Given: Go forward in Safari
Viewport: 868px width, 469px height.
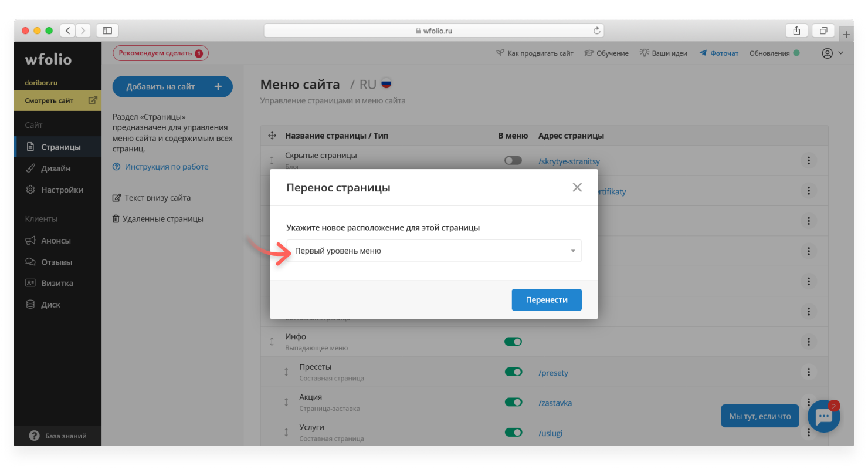Looking at the screenshot, I should coord(83,31).
